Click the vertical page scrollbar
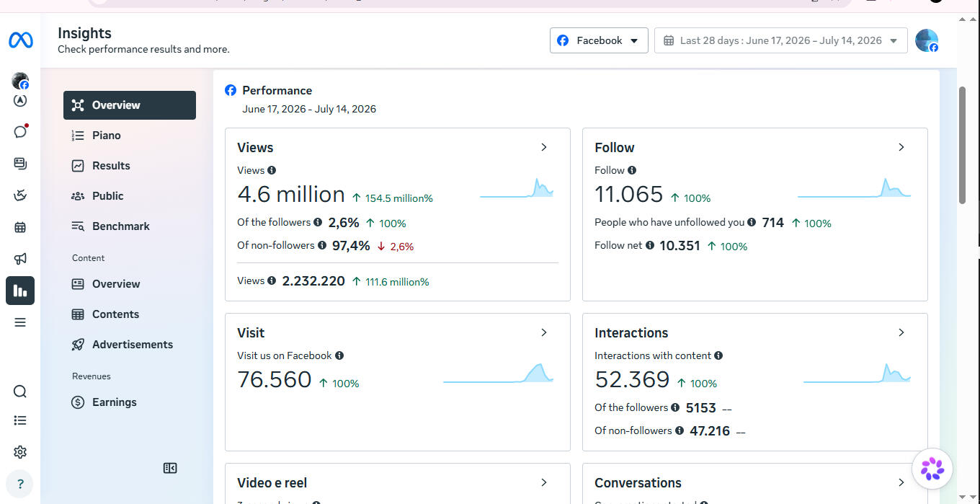980x504 pixels. point(962,144)
